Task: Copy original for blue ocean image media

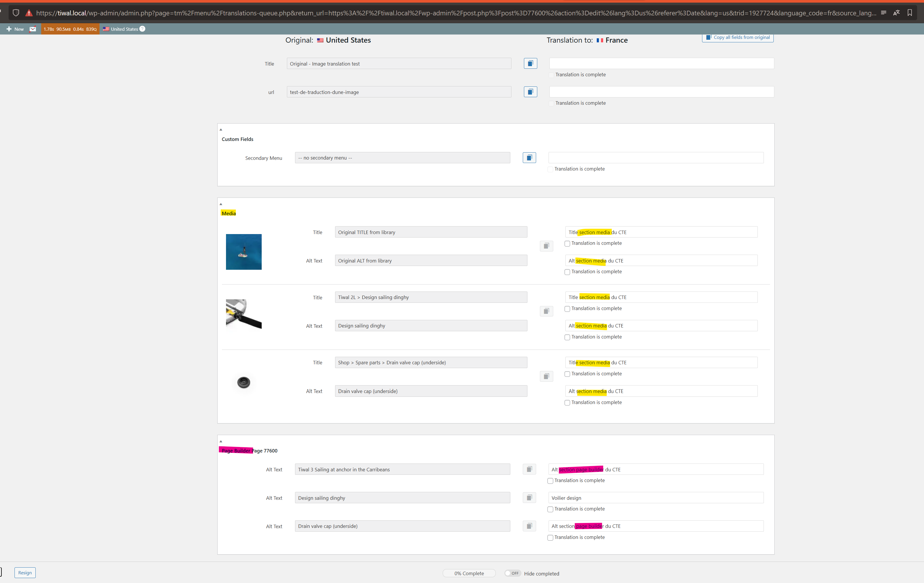Action: coord(546,246)
